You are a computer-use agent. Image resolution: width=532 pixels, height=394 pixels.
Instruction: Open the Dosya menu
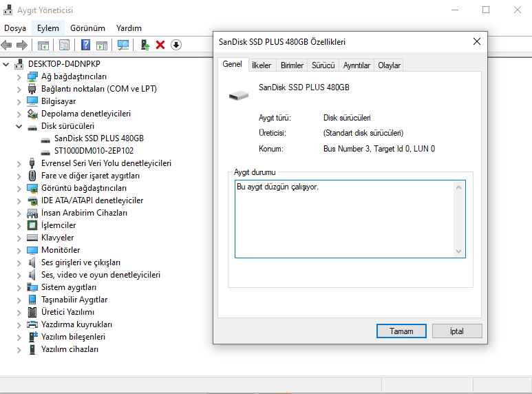pos(15,28)
